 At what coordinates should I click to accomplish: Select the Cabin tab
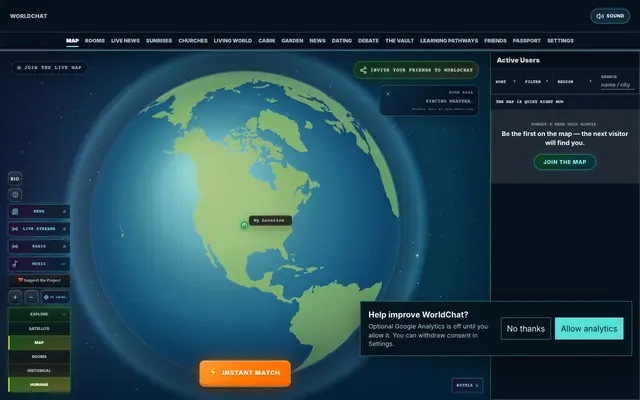pyautogui.click(x=267, y=41)
